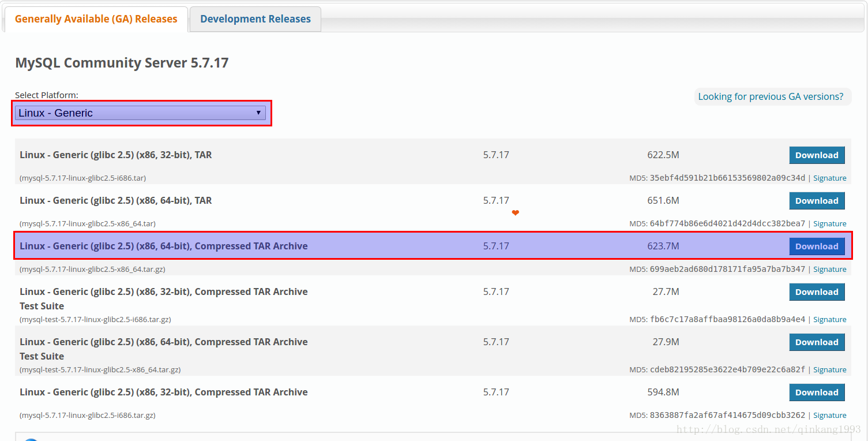Download the 64-bit Test Suite (27.9M)
This screenshot has width=868, height=441.
[x=817, y=342]
